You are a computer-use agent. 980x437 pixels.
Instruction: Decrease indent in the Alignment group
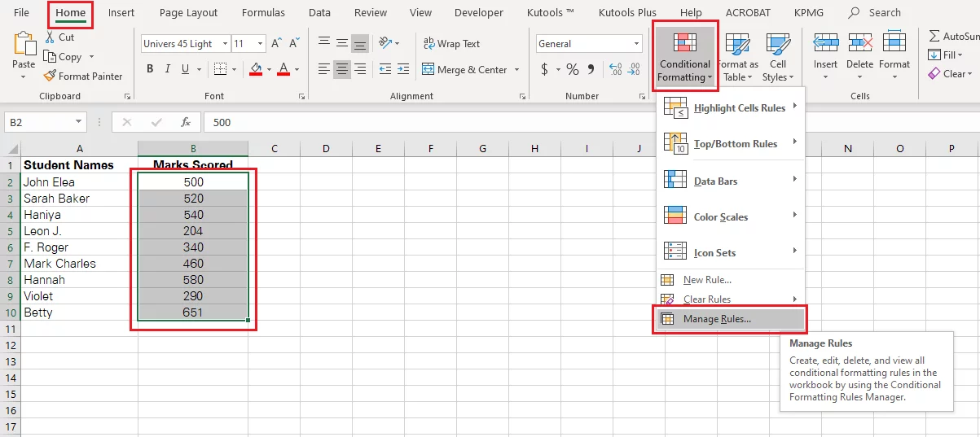pos(385,69)
